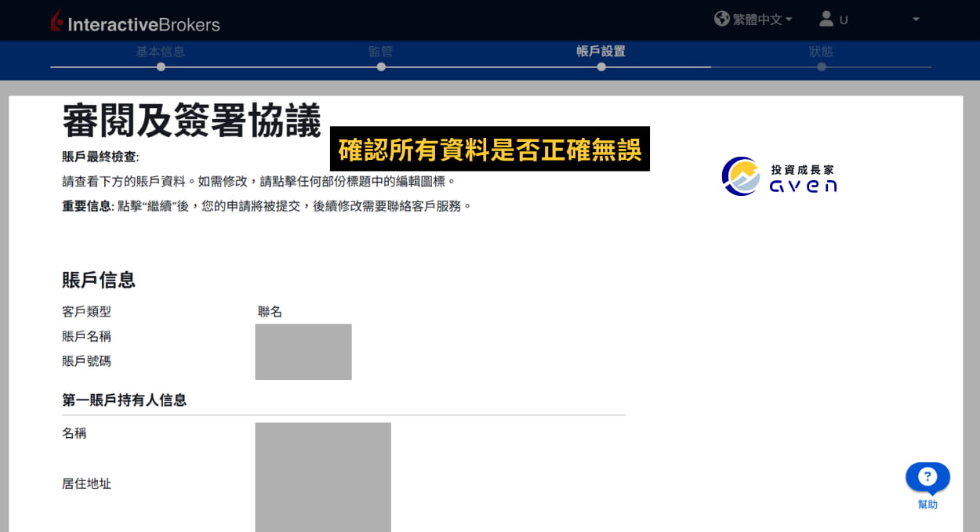The width and height of the screenshot is (980, 532).
Task: Click the 賬戶名稱 label
Action: pyautogui.click(x=86, y=337)
